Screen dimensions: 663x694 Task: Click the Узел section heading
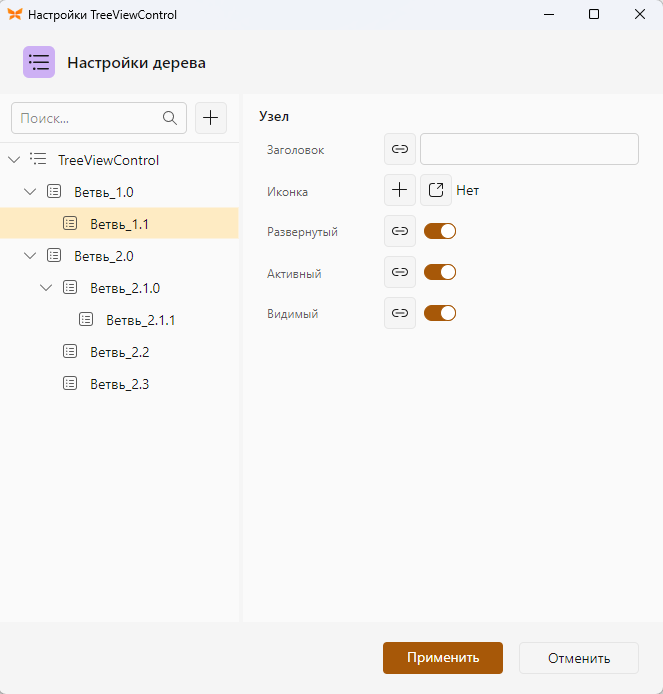click(x=274, y=116)
